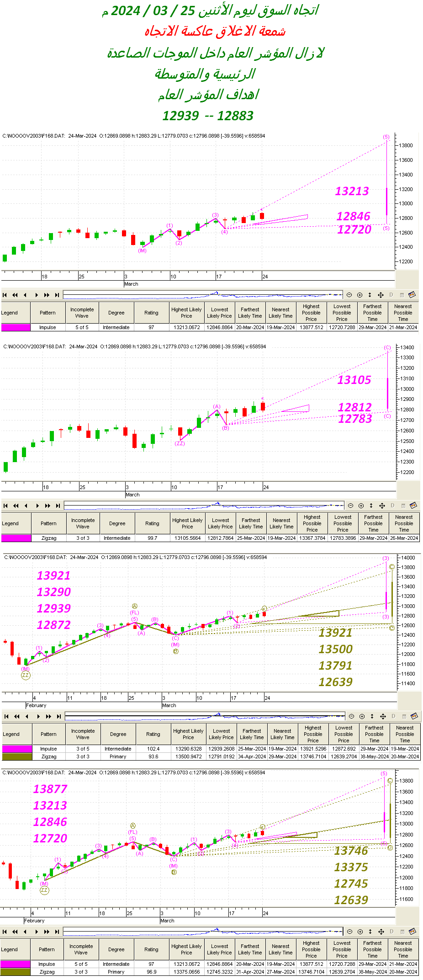Click the list icon below second chart
Viewport: 423px width, 980px height.
[403, 506]
